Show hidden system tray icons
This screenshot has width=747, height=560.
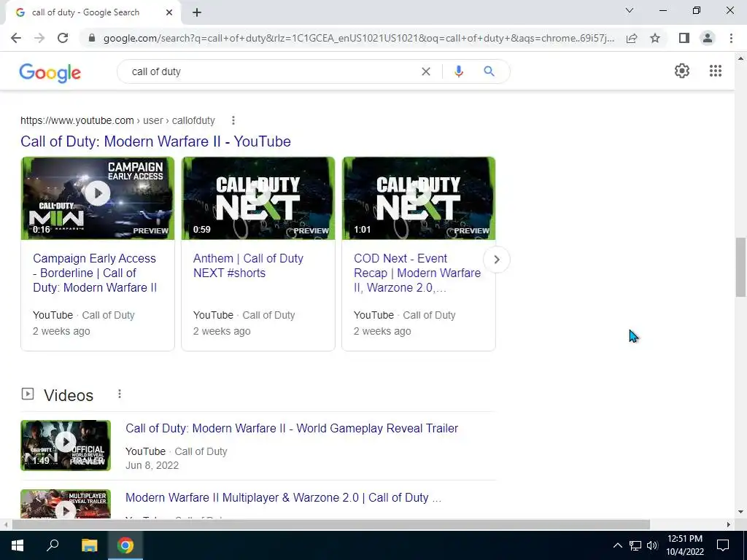click(x=617, y=545)
